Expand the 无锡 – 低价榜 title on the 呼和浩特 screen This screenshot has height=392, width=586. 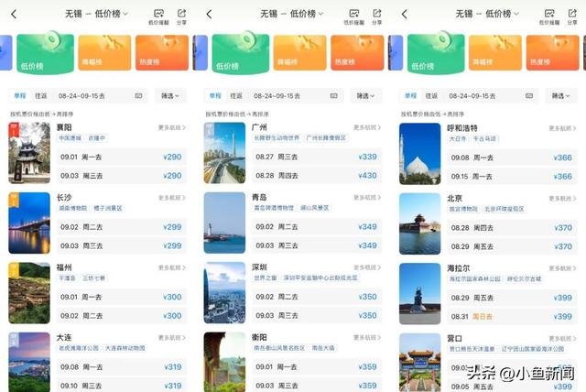[x=487, y=14]
